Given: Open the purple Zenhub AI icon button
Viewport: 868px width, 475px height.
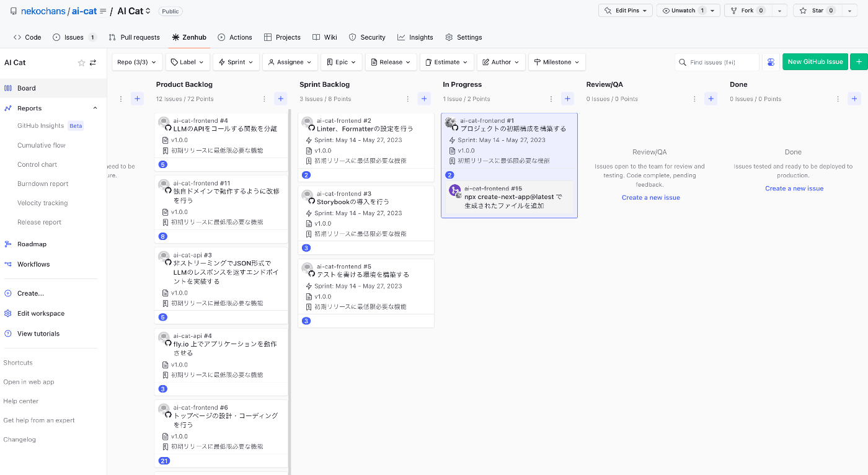Looking at the screenshot, I should (771, 62).
